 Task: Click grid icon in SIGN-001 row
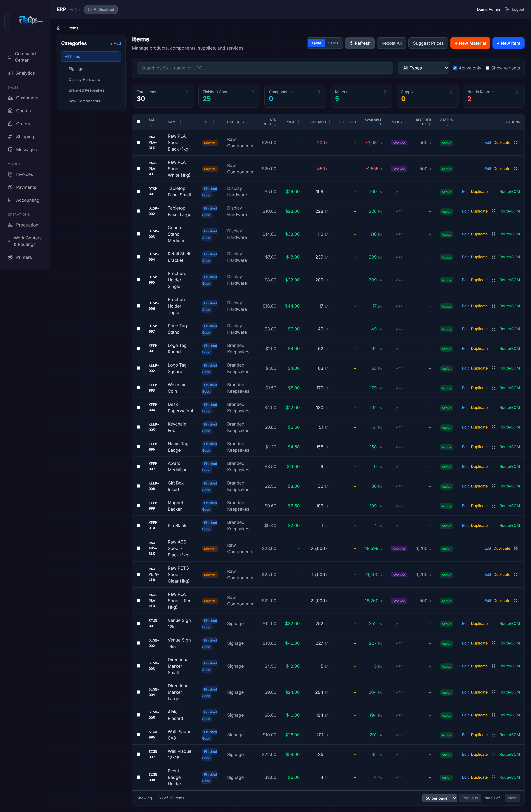coord(493,623)
